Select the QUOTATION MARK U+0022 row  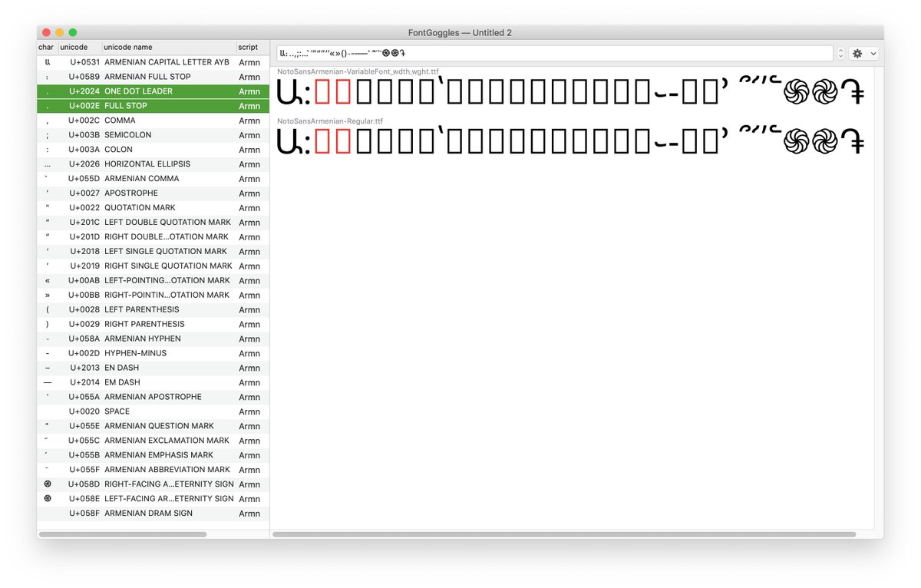[x=153, y=208]
